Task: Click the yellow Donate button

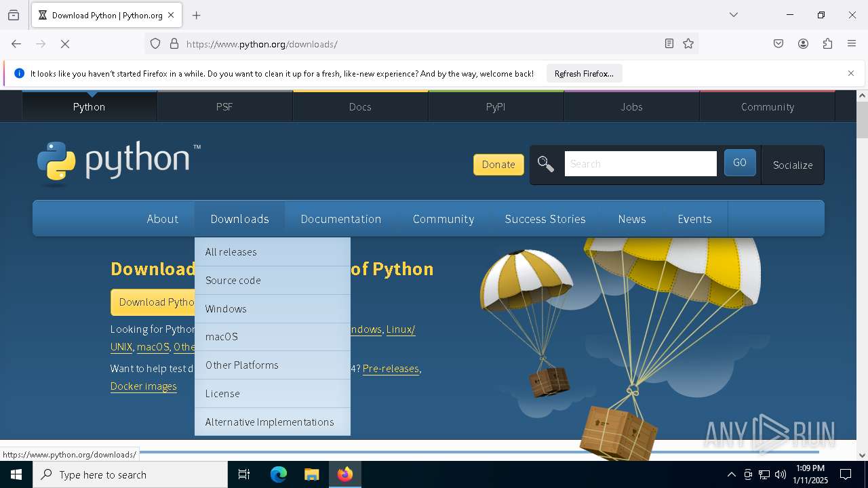Action: (x=498, y=165)
